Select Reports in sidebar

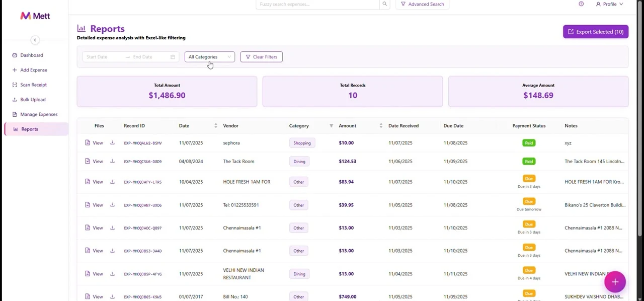36,129
